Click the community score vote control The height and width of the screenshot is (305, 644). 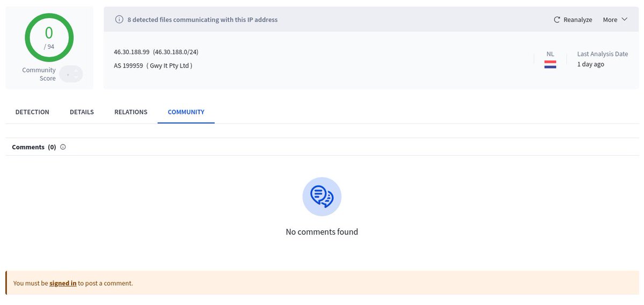click(x=71, y=74)
